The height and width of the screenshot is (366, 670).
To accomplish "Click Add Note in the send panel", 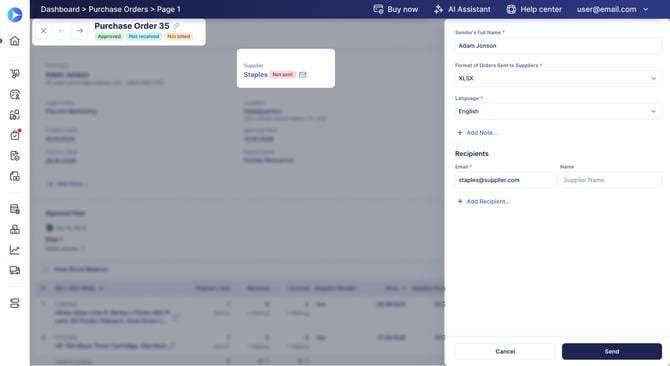I will (x=477, y=133).
